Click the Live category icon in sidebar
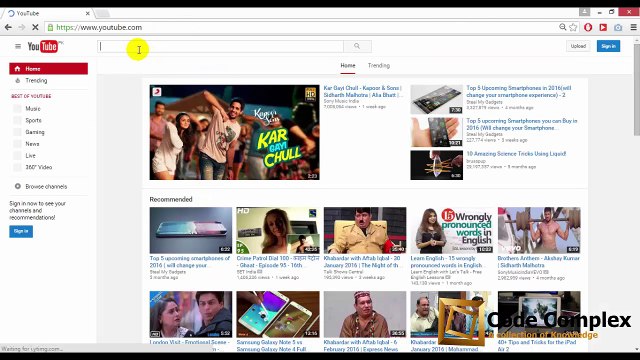640x360 pixels. tap(17, 156)
